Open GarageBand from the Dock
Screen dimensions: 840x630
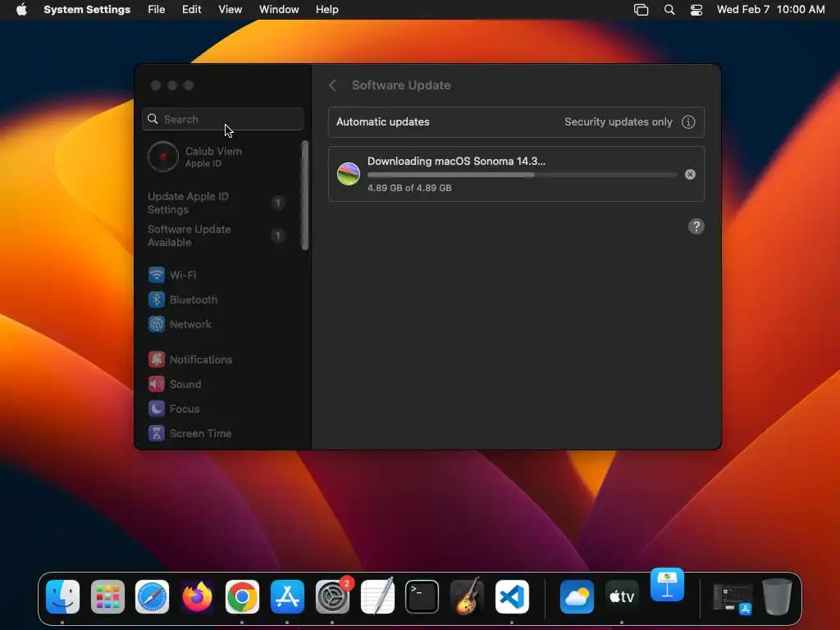(x=467, y=596)
